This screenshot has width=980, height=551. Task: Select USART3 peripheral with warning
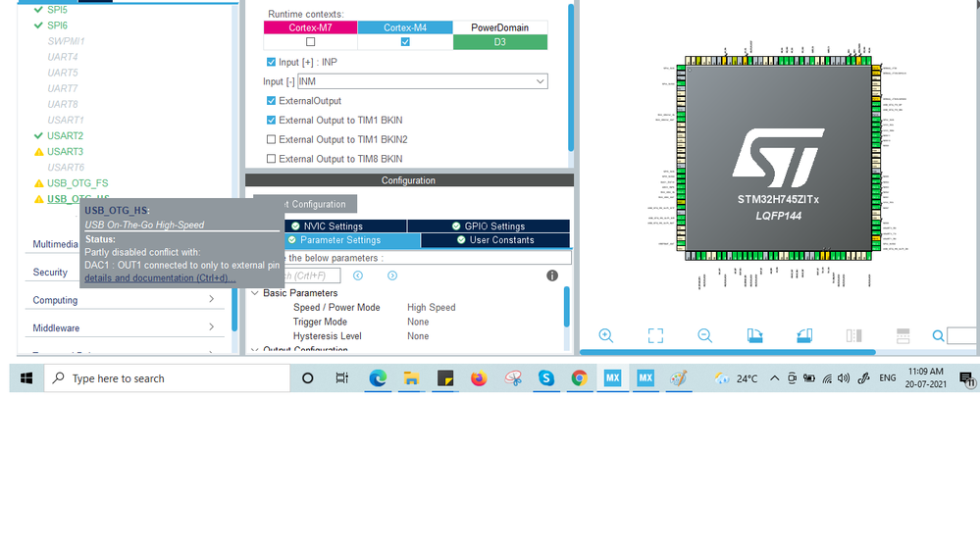(65, 151)
